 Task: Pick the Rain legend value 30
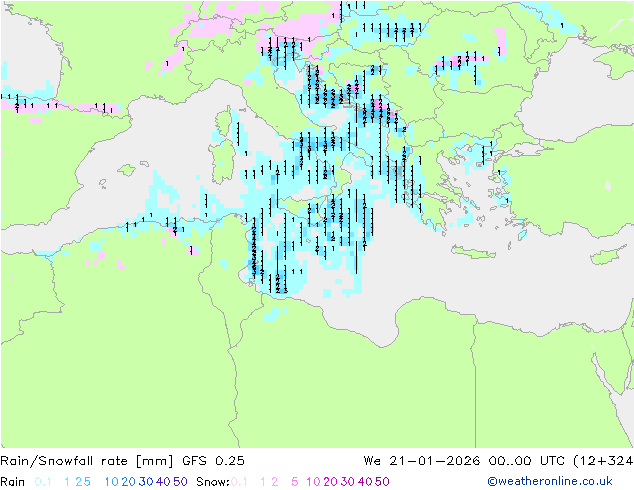pyautogui.click(x=146, y=482)
